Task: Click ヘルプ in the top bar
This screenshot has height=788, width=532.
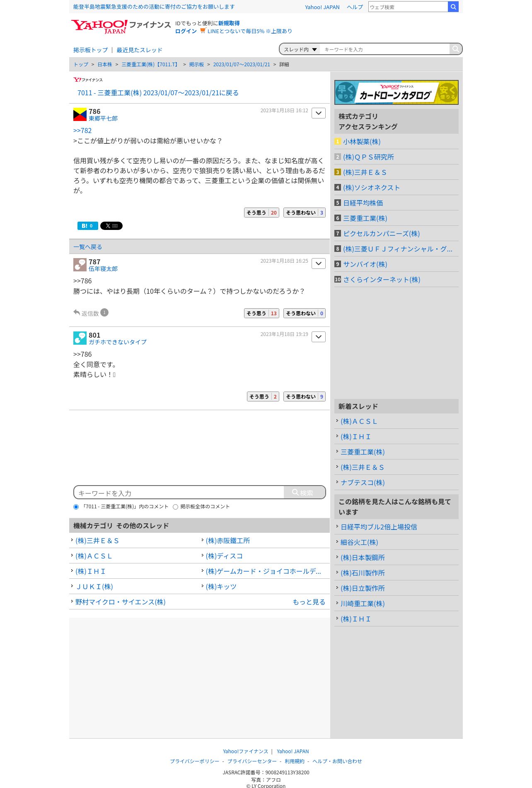Action: coord(355,7)
